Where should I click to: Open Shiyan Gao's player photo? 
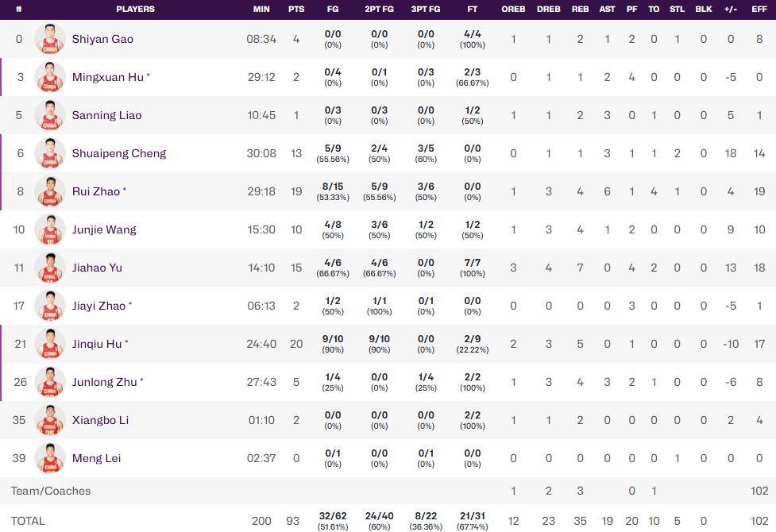click(50, 39)
